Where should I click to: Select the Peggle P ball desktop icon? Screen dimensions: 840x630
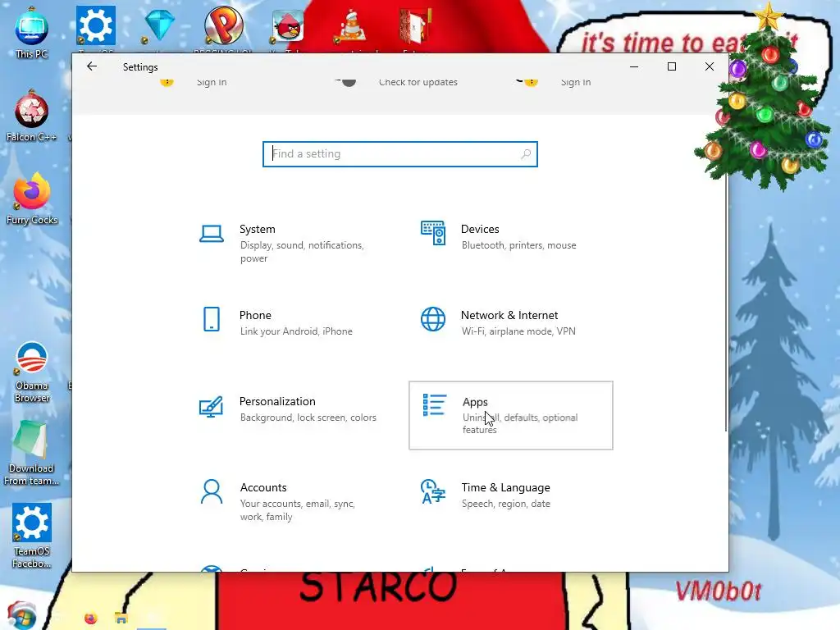coord(223,25)
